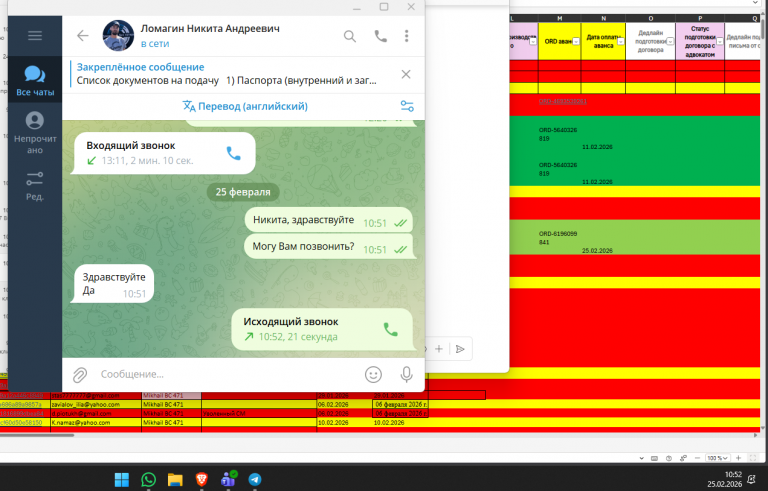Select cell ORD-6196099 841
Viewport: 768px width, 491px height.
point(558,238)
